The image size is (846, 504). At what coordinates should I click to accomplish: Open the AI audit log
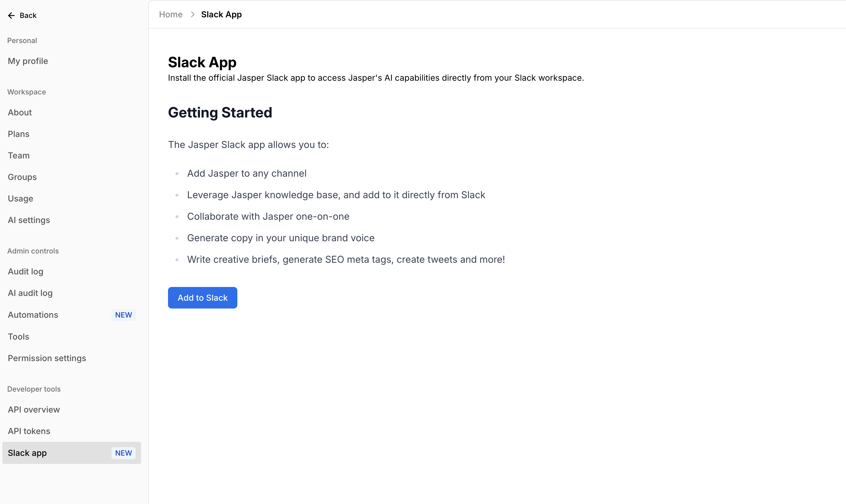coord(30,293)
